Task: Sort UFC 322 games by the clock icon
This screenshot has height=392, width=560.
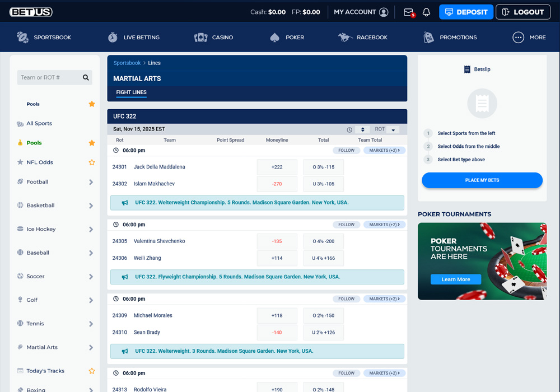Action: [350, 129]
